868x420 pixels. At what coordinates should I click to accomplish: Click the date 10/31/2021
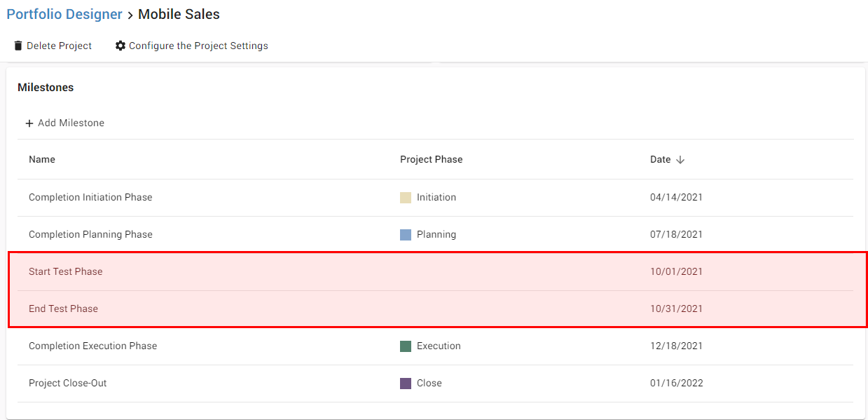click(x=676, y=309)
